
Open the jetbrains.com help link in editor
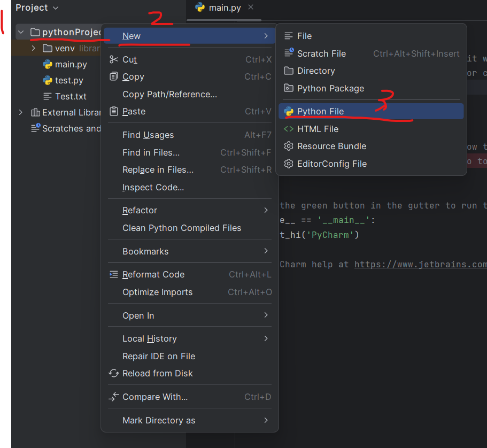pos(421,265)
